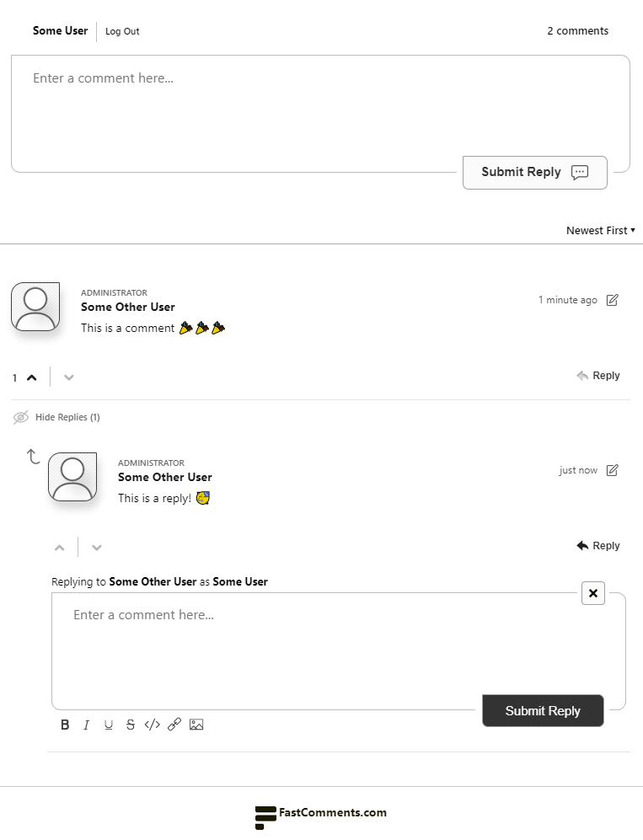
Task: Open the Newest First sort dropdown
Action: click(x=600, y=230)
